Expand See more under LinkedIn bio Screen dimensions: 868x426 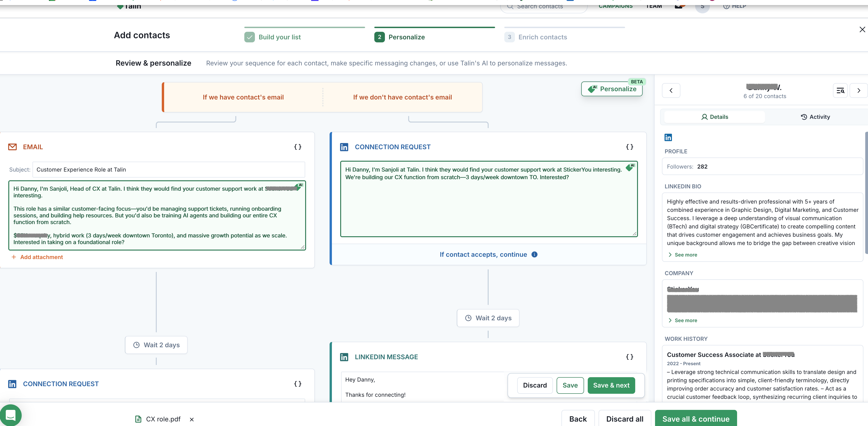point(683,255)
